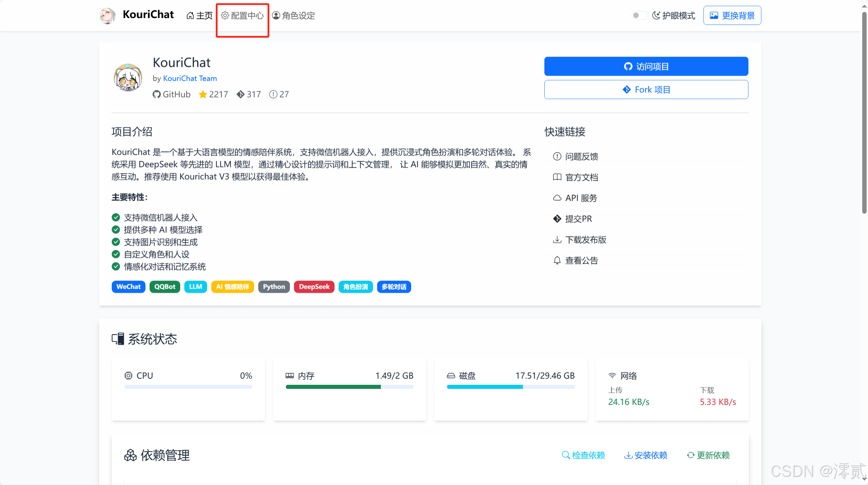Open the 官方文档 quick link

[580, 177]
